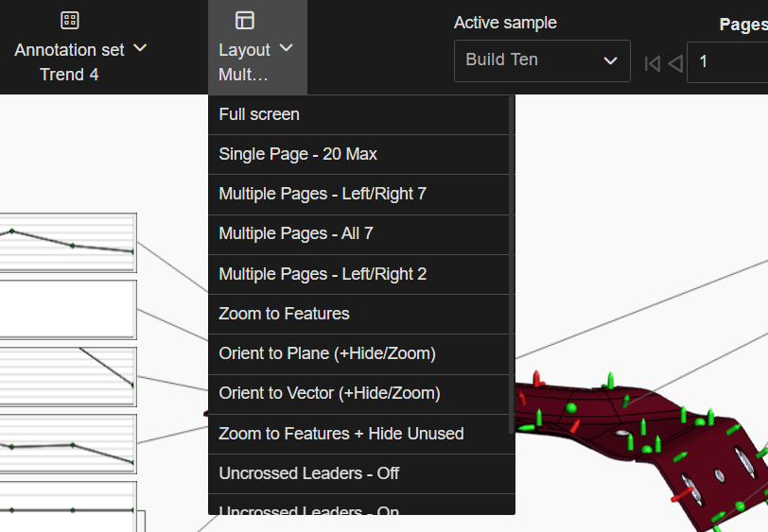Click the Layout panel icon
The image size is (768, 532).
coord(245,21)
